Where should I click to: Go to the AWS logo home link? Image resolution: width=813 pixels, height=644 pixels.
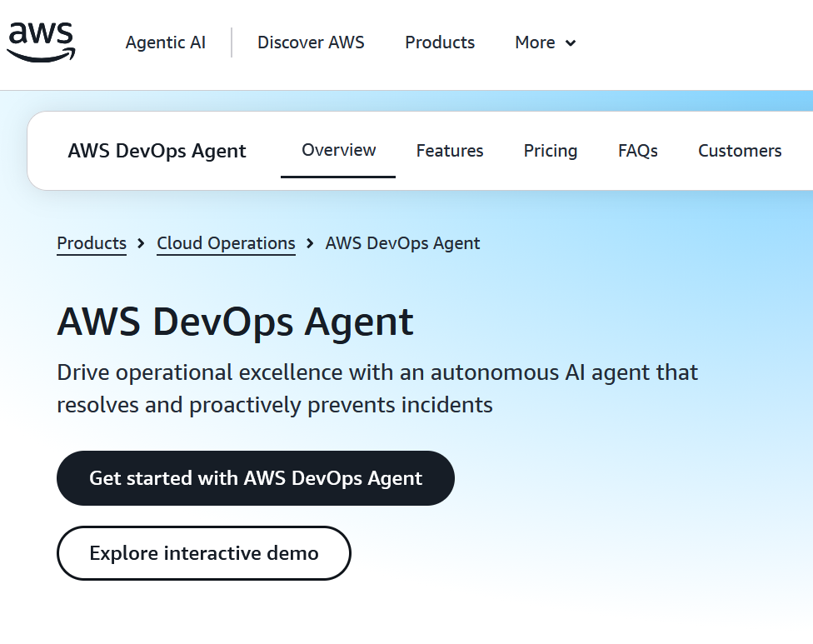point(41,42)
